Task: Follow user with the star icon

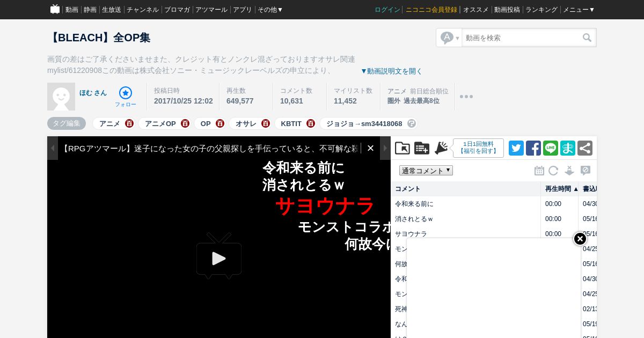Action: (x=126, y=93)
